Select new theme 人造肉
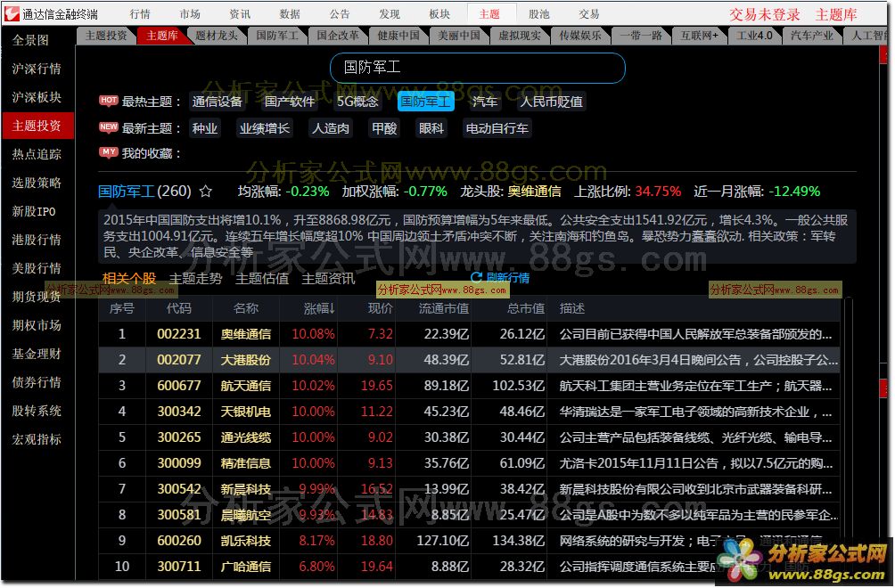Image resolution: width=895 pixels, height=588 pixels. click(330, 128)
